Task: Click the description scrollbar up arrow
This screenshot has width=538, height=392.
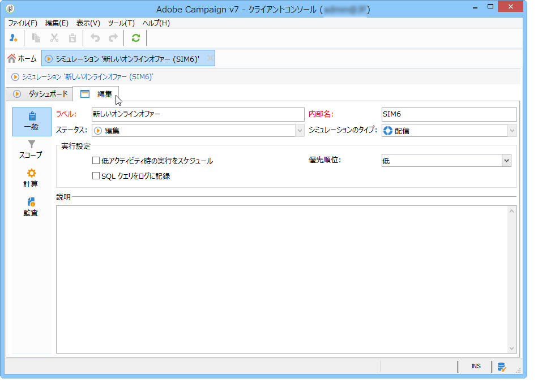Action: [x=511, y=211]
